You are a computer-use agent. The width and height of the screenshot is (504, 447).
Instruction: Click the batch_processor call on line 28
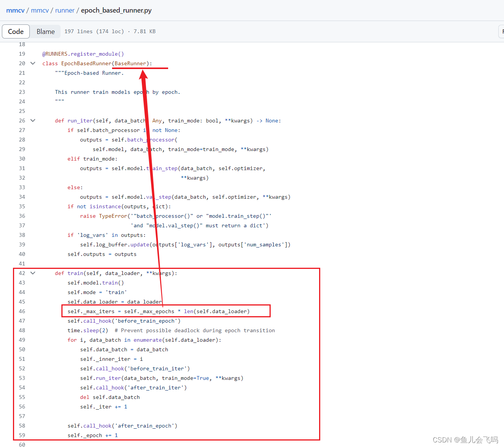point(151,140)
